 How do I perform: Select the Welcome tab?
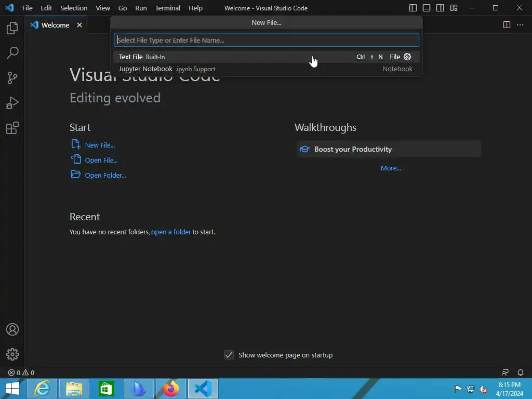point(55,25)
